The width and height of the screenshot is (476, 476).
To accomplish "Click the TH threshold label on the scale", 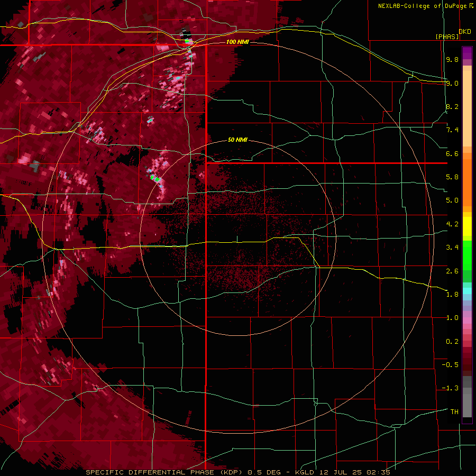I will click(454, 412).
